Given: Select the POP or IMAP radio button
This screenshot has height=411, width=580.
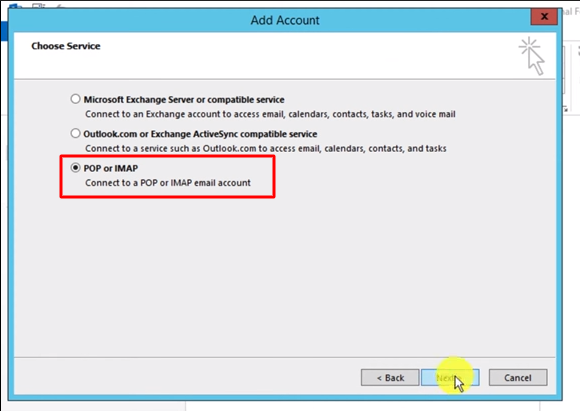Looking at the screenshot, I should pos(75,168).
